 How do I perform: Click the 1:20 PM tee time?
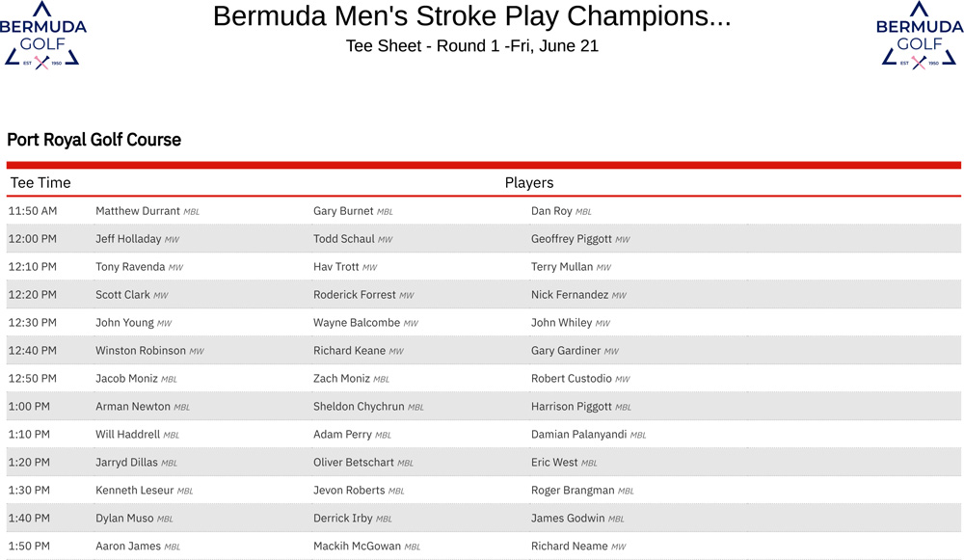(29, 463)
